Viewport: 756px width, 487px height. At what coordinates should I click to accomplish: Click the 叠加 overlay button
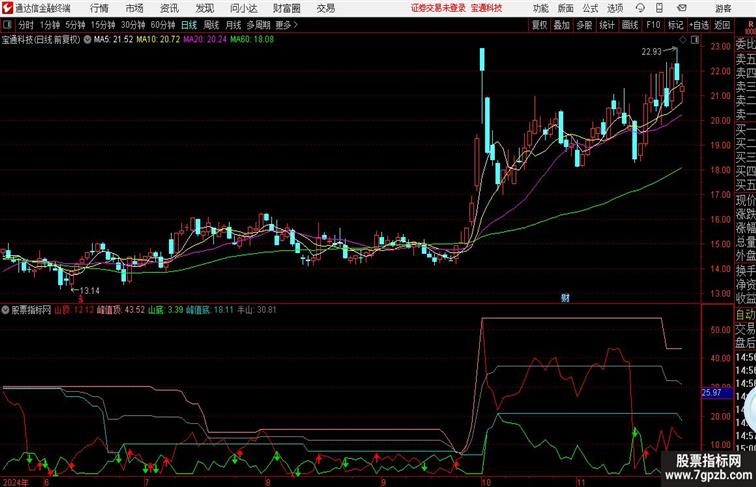tap(562, 25)
